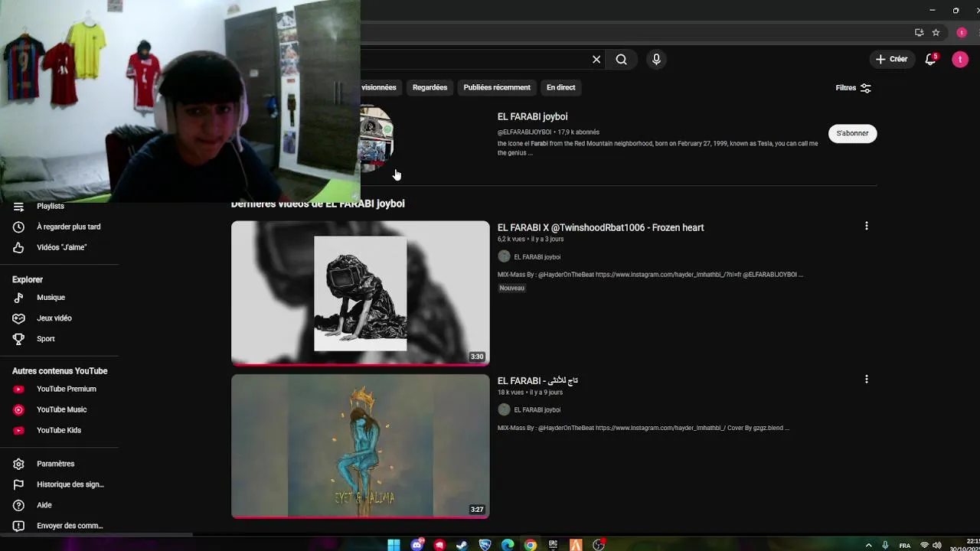This screenshot has height=551, width=980.
Task: Open the EL FARABI joyboi channel title
Action: [x=532, y=116]
